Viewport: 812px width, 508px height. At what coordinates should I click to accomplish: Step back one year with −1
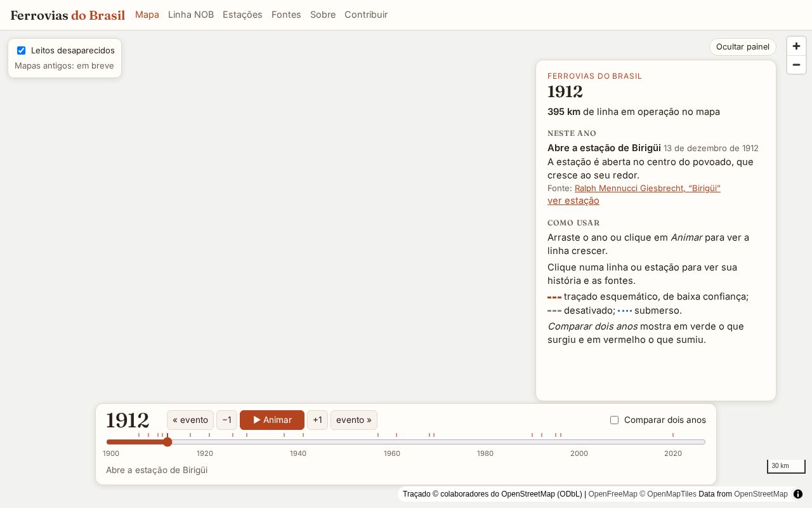(226, 420)
